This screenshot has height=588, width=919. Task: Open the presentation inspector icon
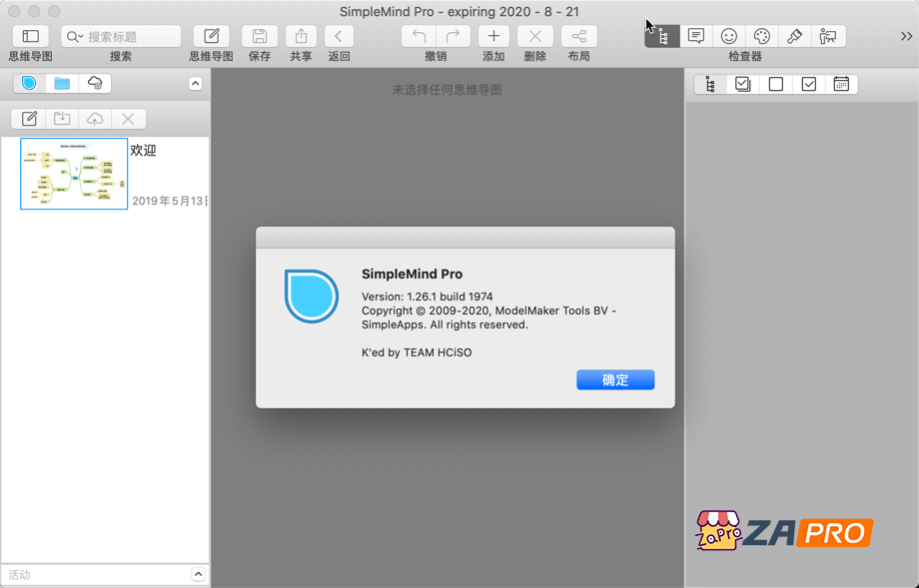click(x=828, y=37)
